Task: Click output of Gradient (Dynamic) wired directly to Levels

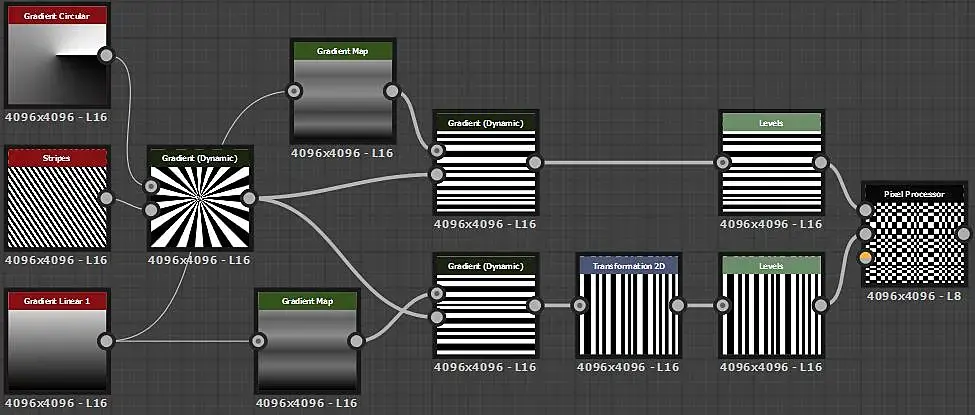Action: pos(535,163)
